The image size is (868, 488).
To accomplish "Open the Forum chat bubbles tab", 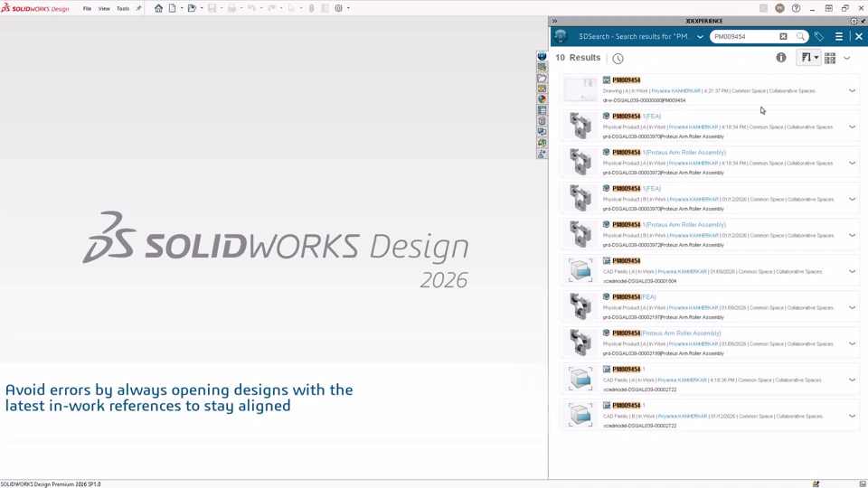I will pos(542,132).
